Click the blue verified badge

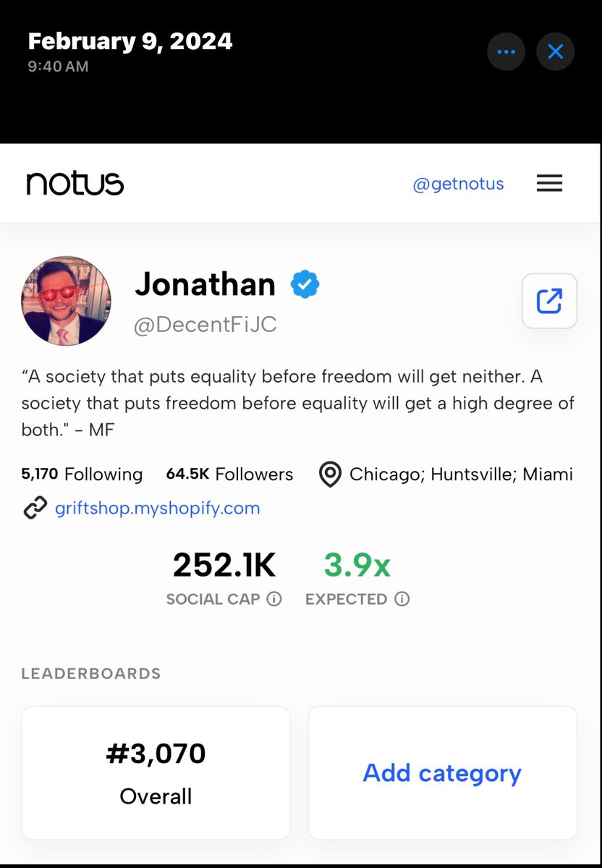(x=305, y=285)
